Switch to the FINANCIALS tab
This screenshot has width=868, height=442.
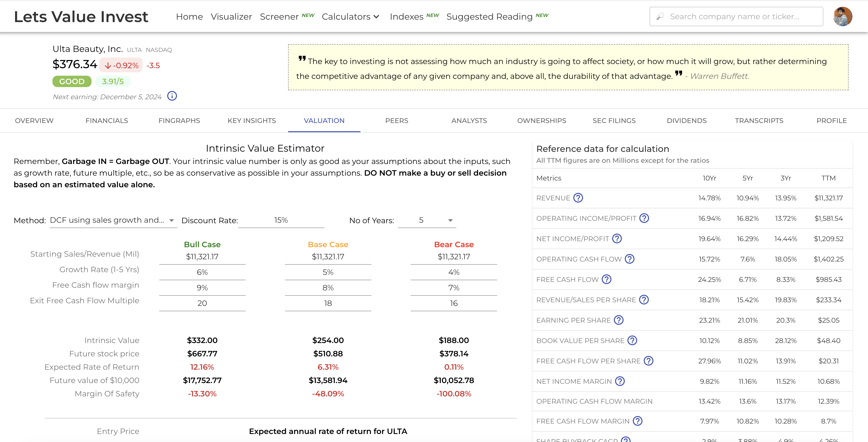click(107, 121)
